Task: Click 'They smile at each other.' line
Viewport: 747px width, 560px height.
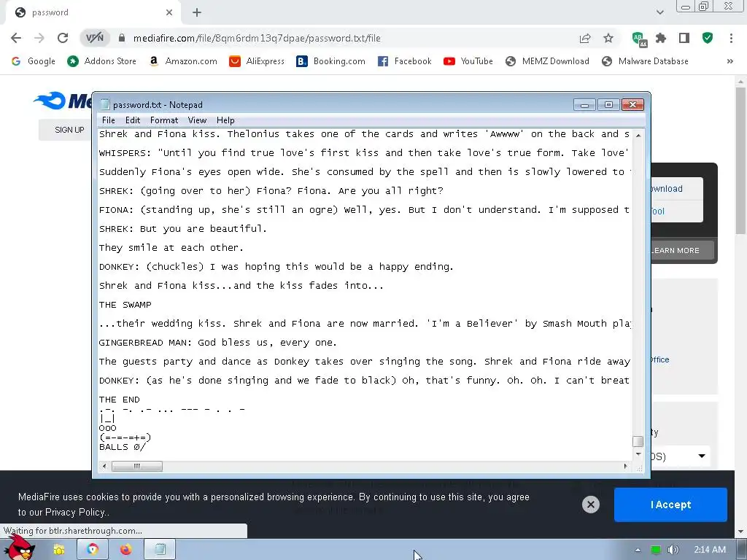Action: [x=171, y=248]
